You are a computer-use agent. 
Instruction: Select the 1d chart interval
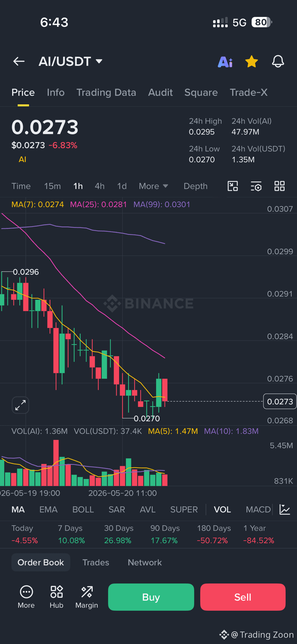click(x=122, y=186)
